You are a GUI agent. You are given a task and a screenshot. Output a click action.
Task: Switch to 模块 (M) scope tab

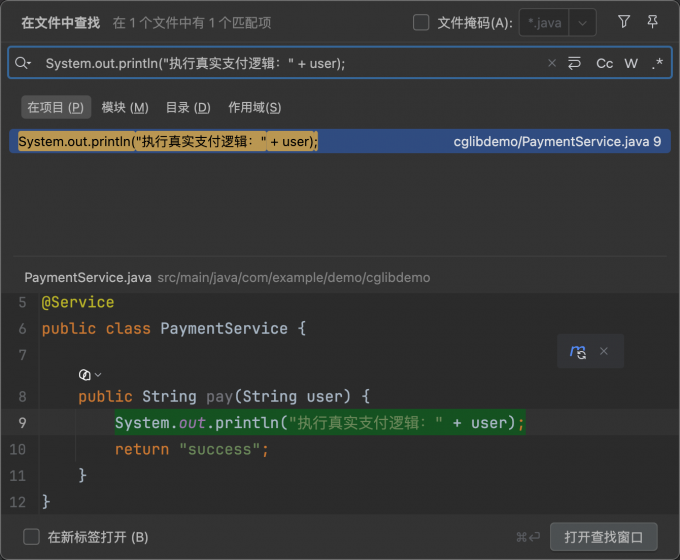(x=125, y=107)
